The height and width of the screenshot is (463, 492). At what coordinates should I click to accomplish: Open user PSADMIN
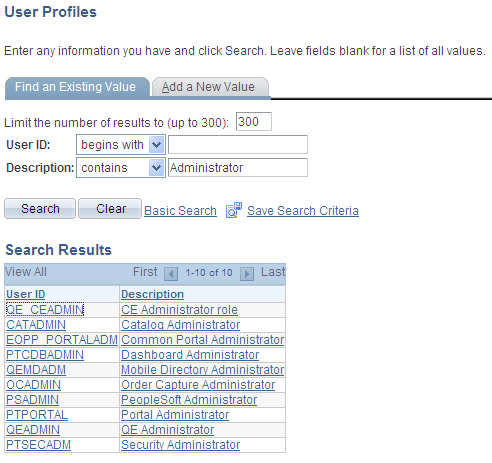[x=33, y=400]
